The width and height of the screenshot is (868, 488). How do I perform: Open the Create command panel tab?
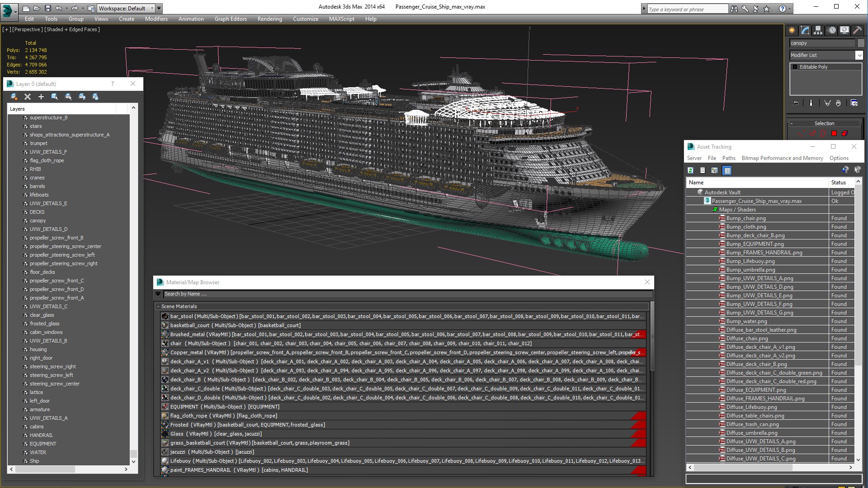click(792, 30)
